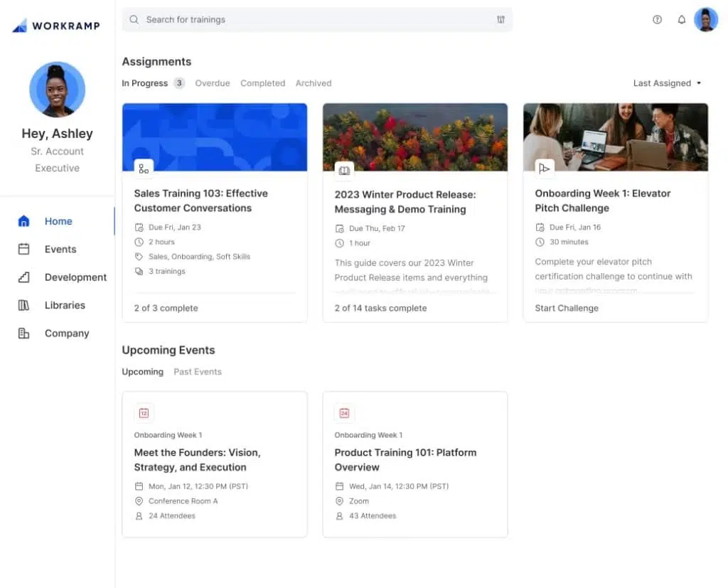Switch to the Overdue assignments tab
Image resolution: width=728 pixels, height=588 pixels.
point(213,83)
